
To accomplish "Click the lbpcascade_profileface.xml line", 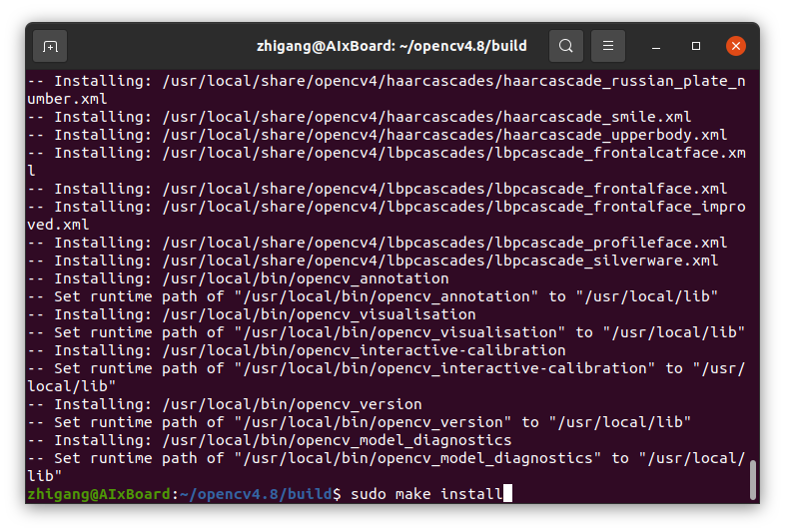I will point(390,243).
